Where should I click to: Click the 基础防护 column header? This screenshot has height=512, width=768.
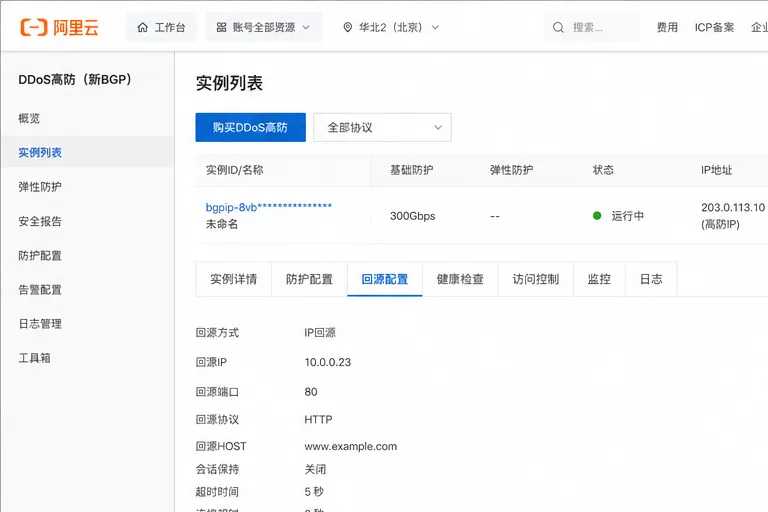pyautogui.click(x=411, y=170)
